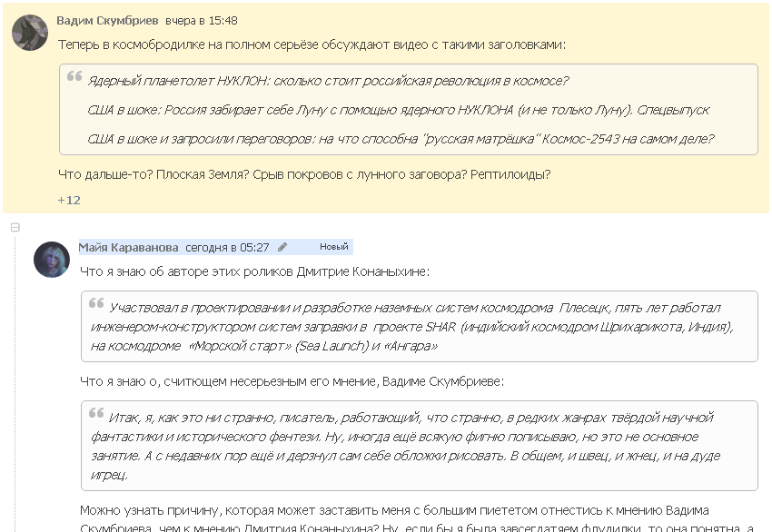Open the author link Майя Караванова
The width and height of the screenshot is (772, 532).
pyautogui.click(x=128, y=247)
